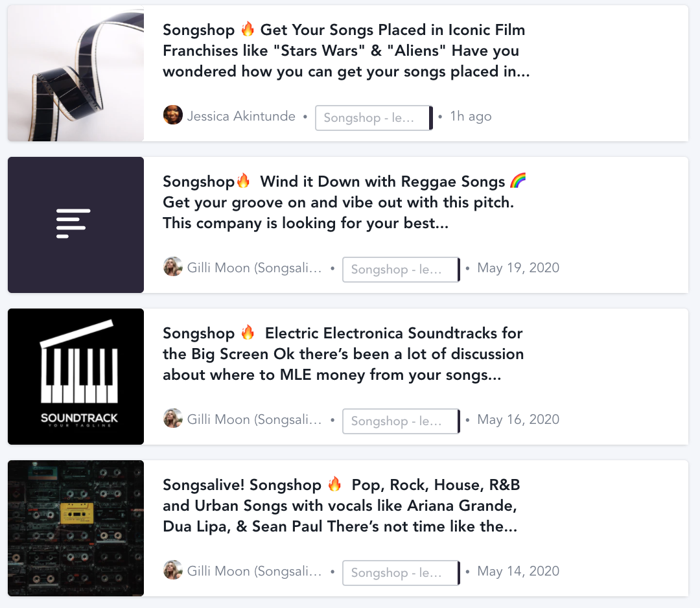Open the Wind it Down with Reggae Songs post

(344, 202)
